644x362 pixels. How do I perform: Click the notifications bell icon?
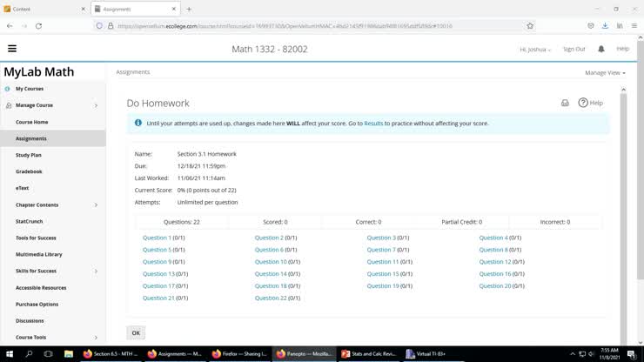[x=600, y=49]
